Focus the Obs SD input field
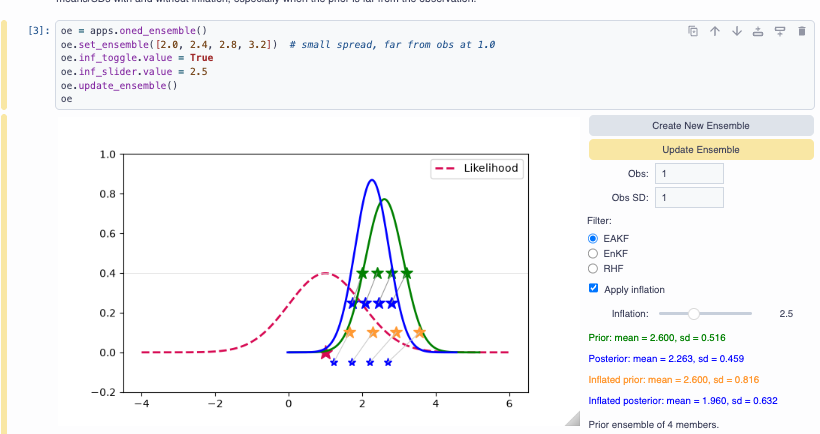 pos(689,198)
